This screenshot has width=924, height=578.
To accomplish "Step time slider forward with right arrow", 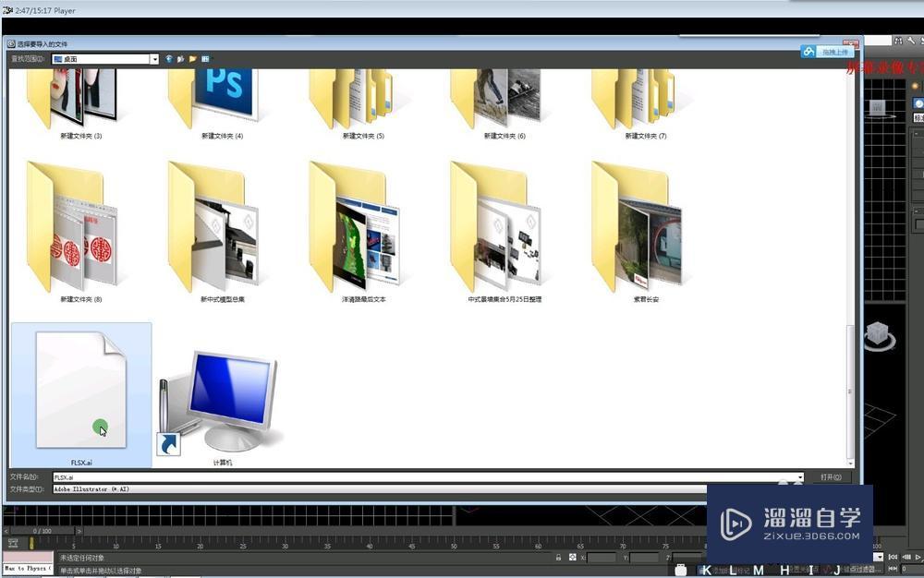I will 79,531.
